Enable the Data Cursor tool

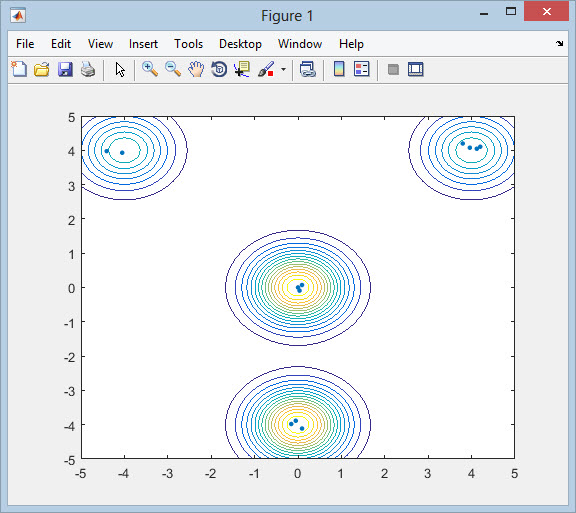tap(242, 69)
